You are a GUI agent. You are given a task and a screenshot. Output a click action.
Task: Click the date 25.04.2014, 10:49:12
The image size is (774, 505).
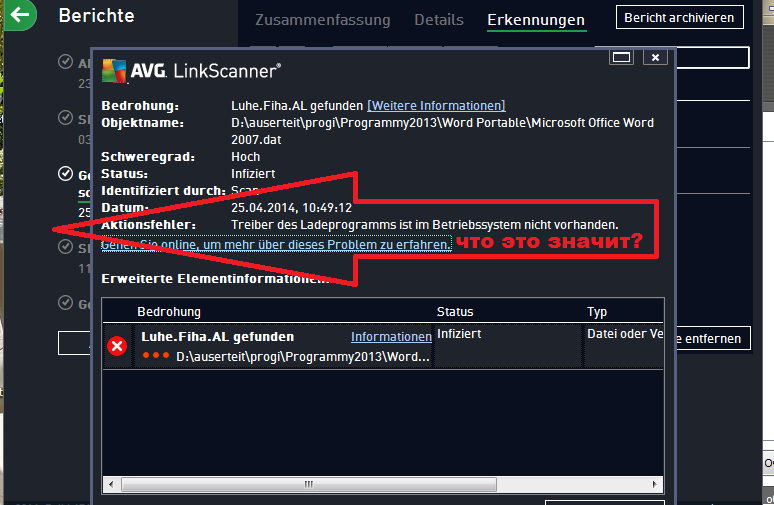(x=291, y=208)
